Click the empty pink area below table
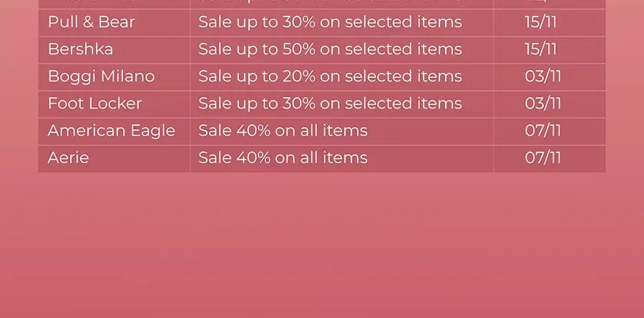The image size is (644, 318). click(322, 245)
